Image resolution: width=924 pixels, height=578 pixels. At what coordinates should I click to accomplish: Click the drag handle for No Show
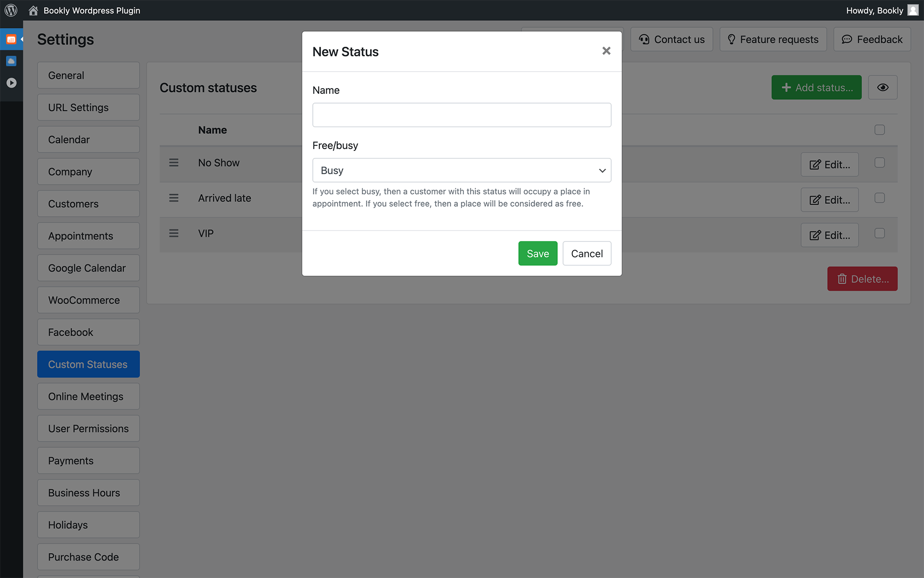pos(174,163)
